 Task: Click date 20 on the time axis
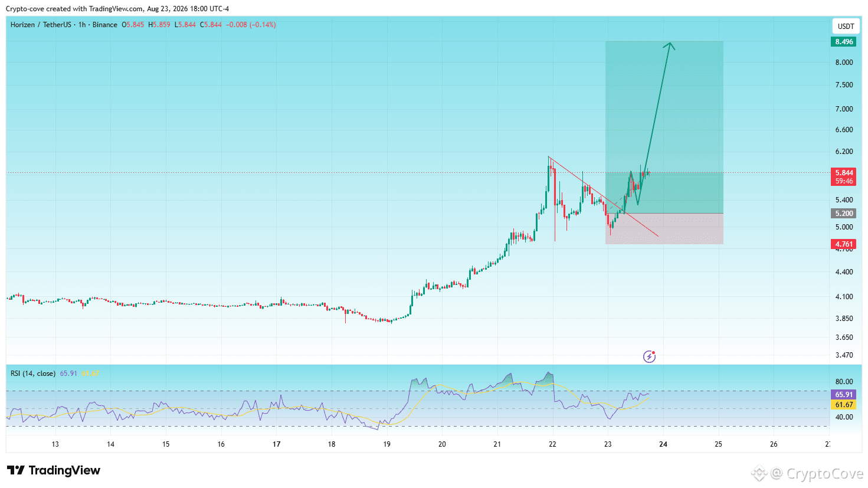(442, 444)
